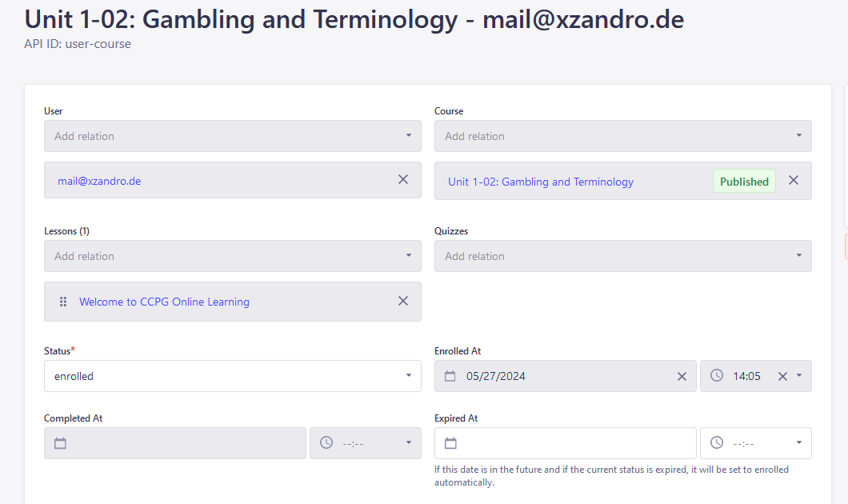Open the Enrolled At calendar icon

(450, 376)
